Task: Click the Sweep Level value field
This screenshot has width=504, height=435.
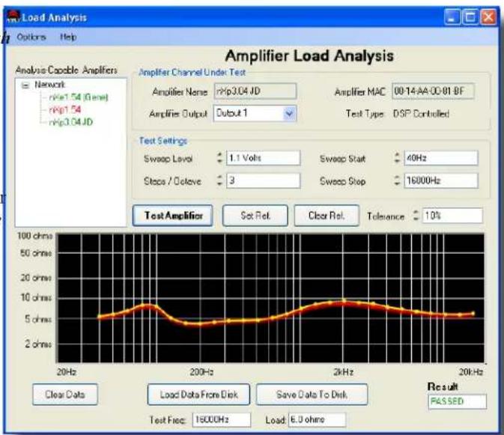Action: point(264,158)
